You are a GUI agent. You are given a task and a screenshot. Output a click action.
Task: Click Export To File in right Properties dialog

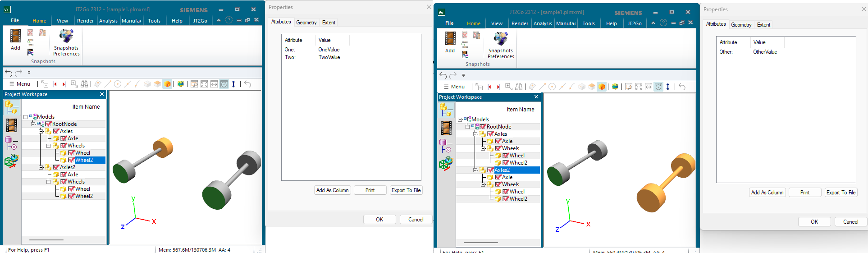click(841, 193)
